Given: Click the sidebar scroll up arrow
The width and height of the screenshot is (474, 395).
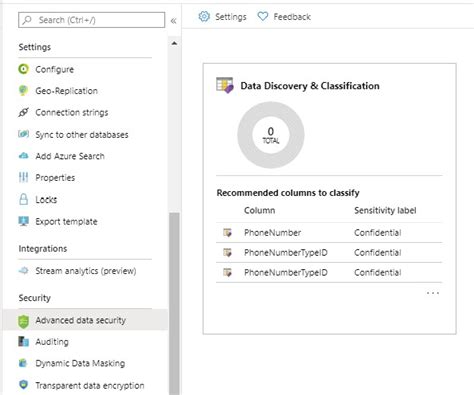Looking at the screenshot, I should (174, 43).
